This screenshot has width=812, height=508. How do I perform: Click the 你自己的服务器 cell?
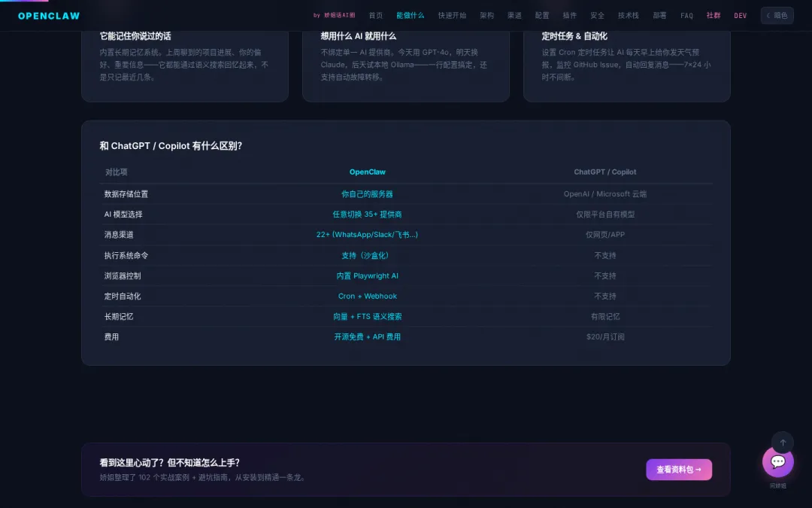tap(367, 194)
